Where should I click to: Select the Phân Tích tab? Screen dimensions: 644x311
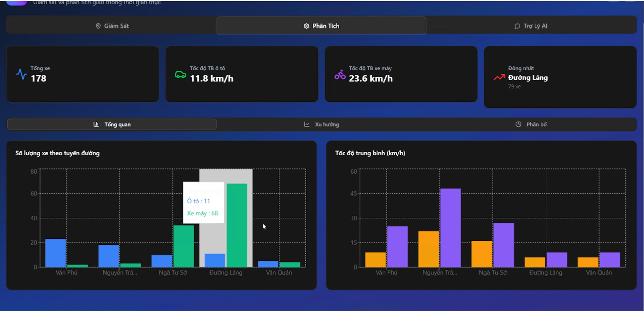pos(321,26)
